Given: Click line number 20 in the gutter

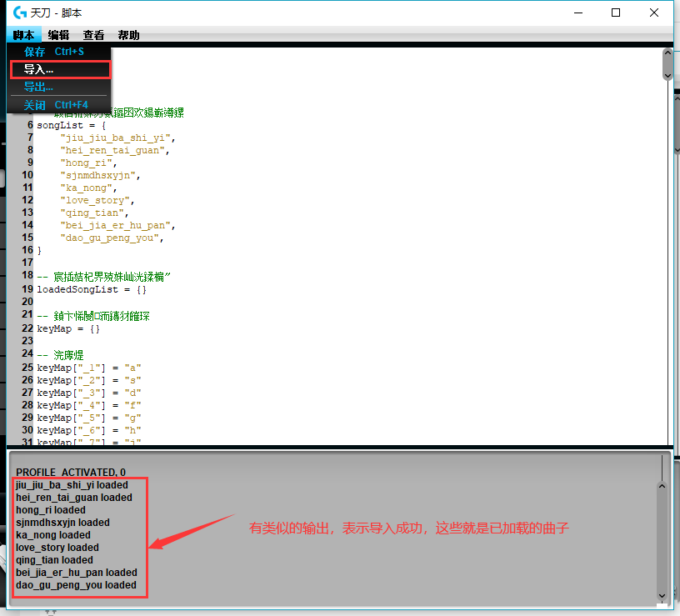Looking at the screenshot, I should (27, 302).
